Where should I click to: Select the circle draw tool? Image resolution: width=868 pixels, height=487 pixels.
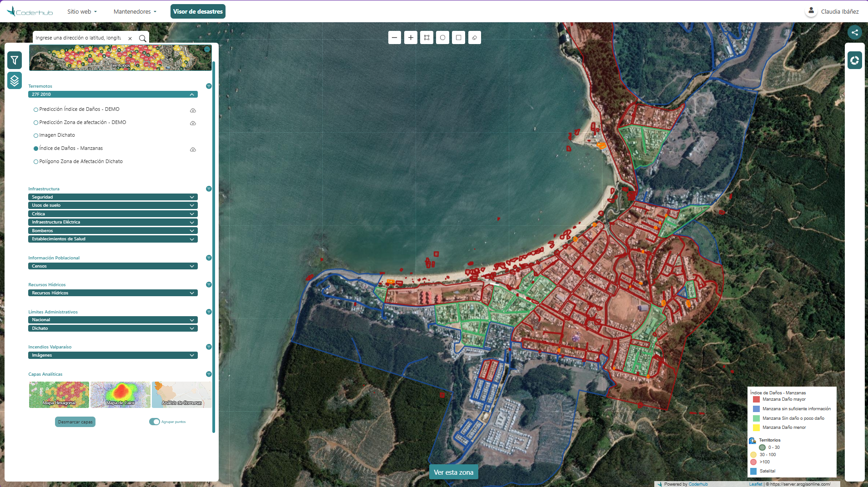point(442,38)
